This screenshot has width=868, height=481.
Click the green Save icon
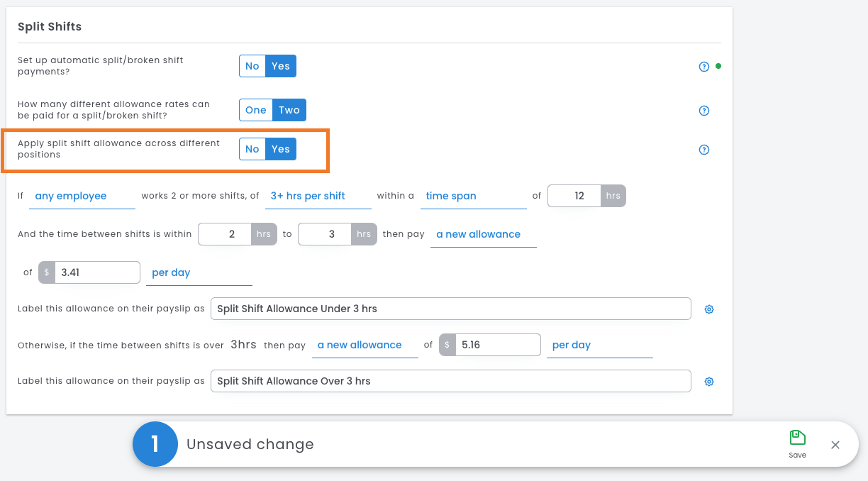coord(797,438)
